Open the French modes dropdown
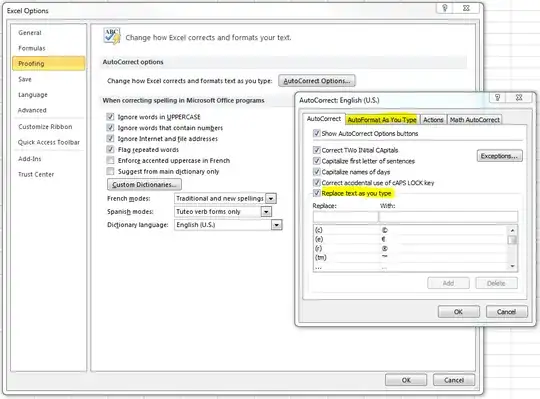Image resolution: width=540 pixels, height=399 pixels. (271, 198)
